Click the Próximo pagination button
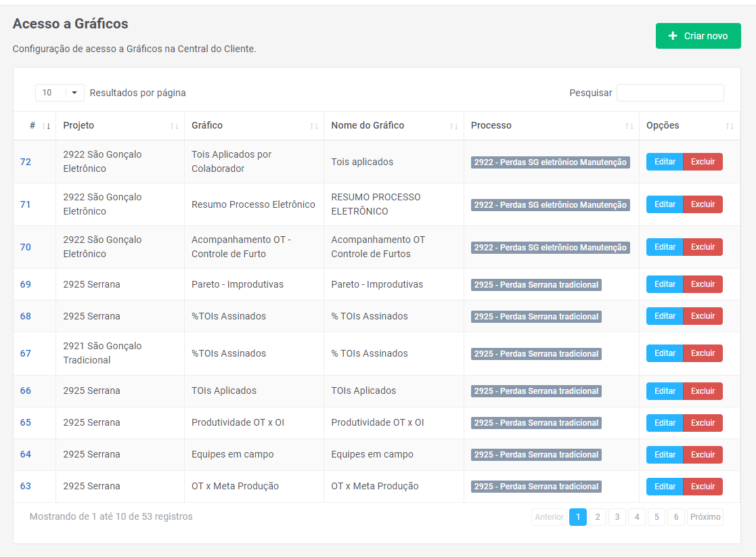The height and width of the screenshot is (557, 756). tap(705, 517)
